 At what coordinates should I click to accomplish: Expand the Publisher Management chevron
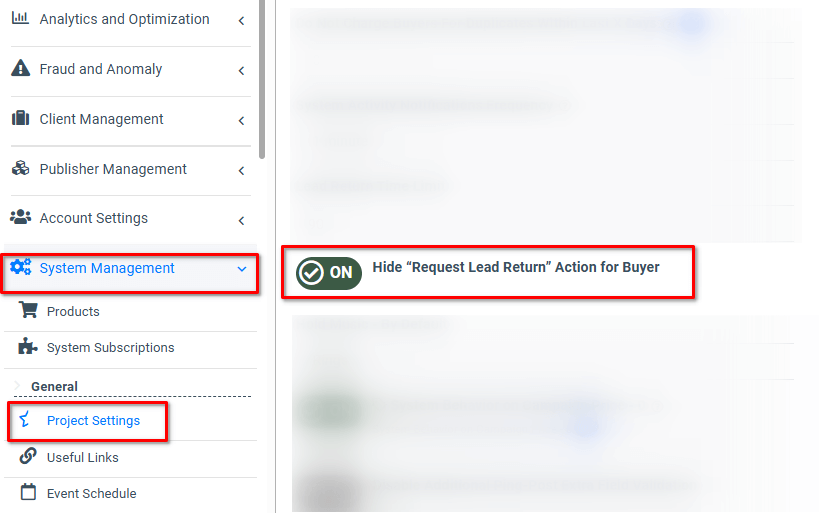pos(242,170)
